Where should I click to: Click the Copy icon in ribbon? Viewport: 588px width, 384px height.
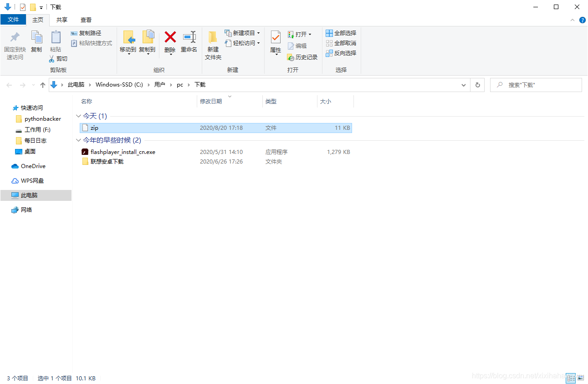pos(36,37)
